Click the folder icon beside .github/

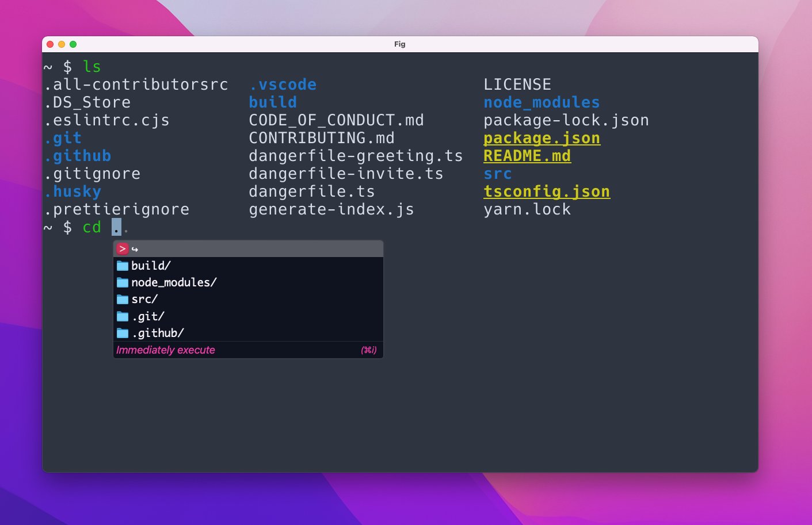tap(123, 333)
